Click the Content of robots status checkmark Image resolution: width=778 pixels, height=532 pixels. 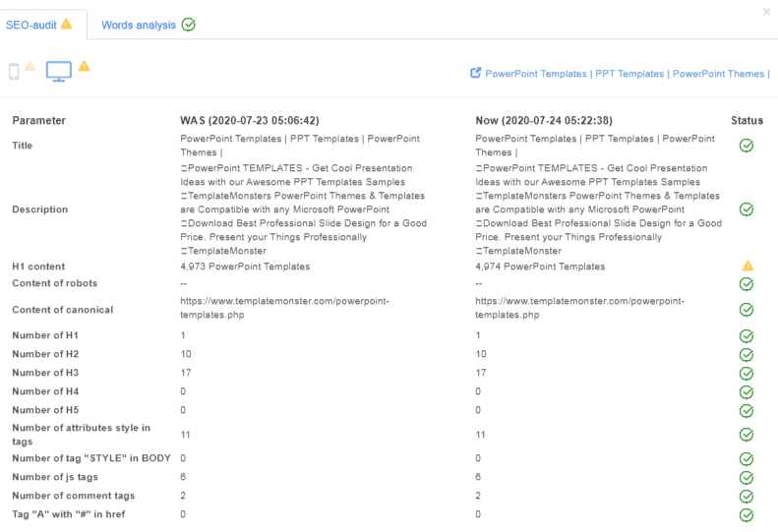click(x=747, y=284)
